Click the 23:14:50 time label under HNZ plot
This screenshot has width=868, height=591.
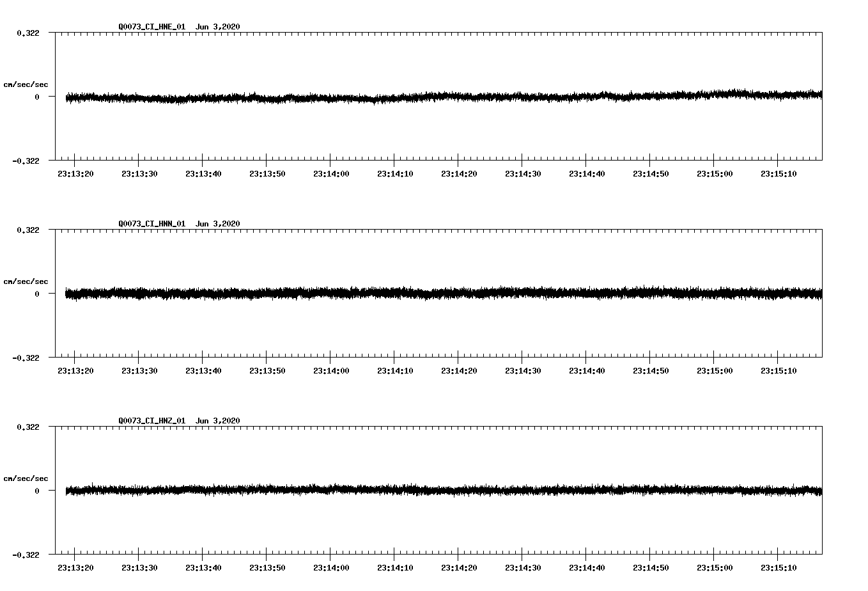651,568
